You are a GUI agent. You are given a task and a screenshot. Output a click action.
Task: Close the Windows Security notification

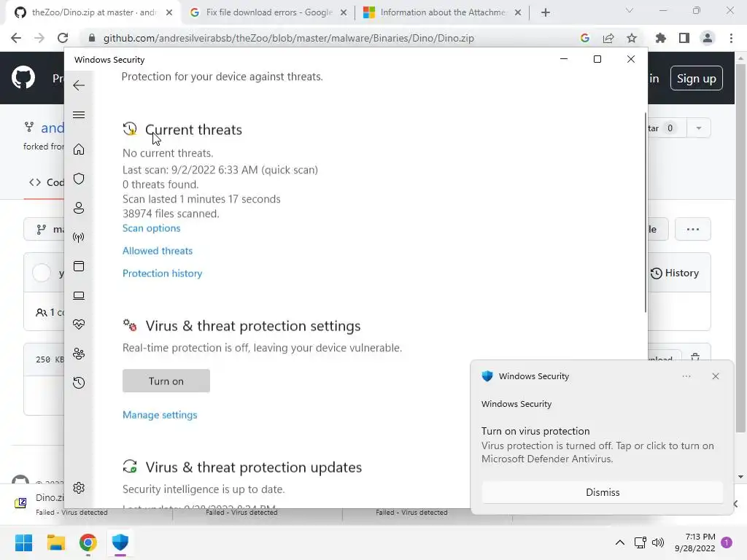(x=715, y=376)
